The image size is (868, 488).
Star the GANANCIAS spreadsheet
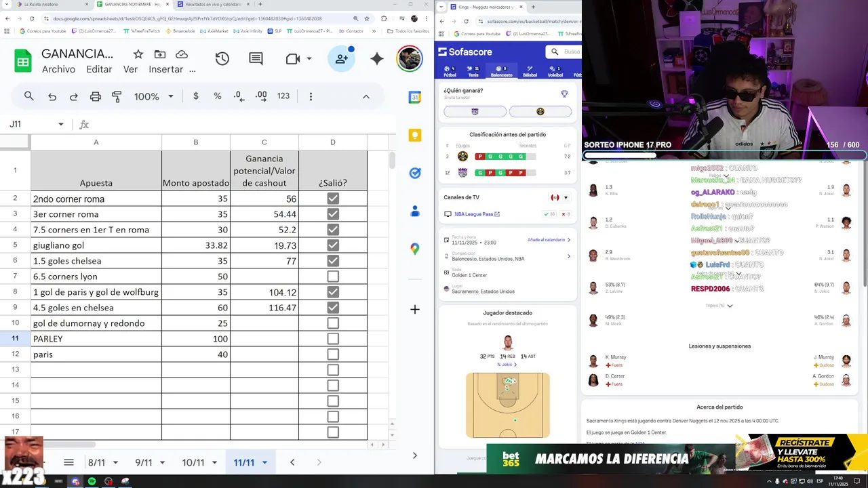click(138, 54)
